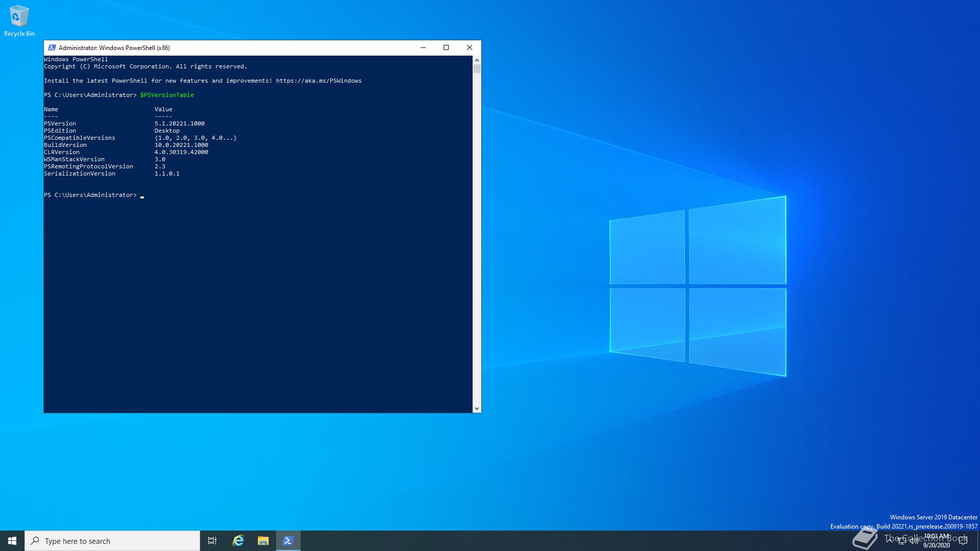The height and width of the screenshot is (551, 980).
Task: Click the $PSVersionTable command text
Action: coord(167,95)
